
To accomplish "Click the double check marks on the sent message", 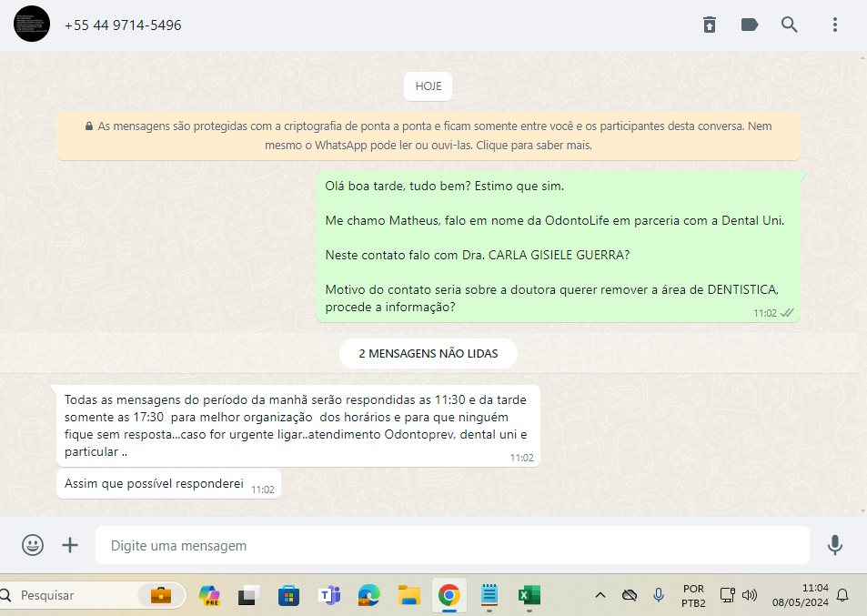I will coord(787,312).
